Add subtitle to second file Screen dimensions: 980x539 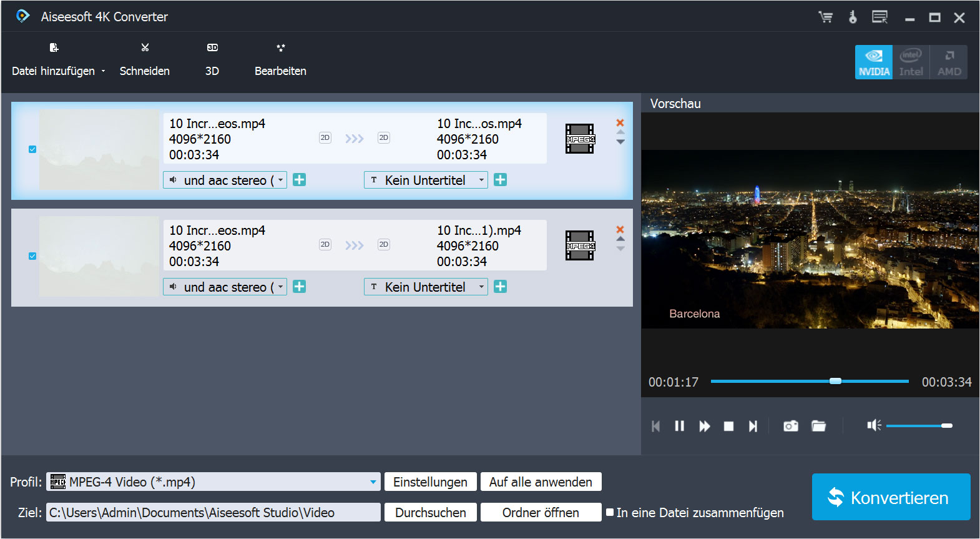tap(501, 287)
